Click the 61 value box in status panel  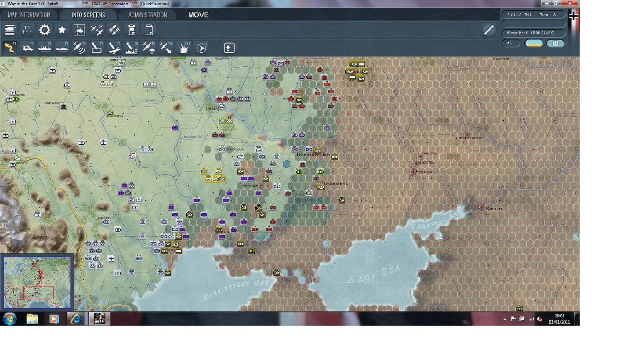(x=510, y=43)
